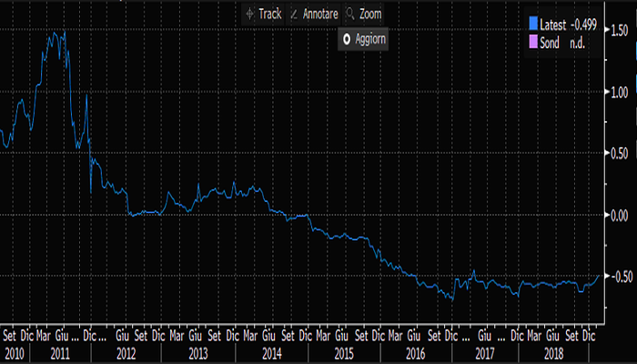
Task: Select the 2016 year label on timeline
Action: click(x=415, y=350)
